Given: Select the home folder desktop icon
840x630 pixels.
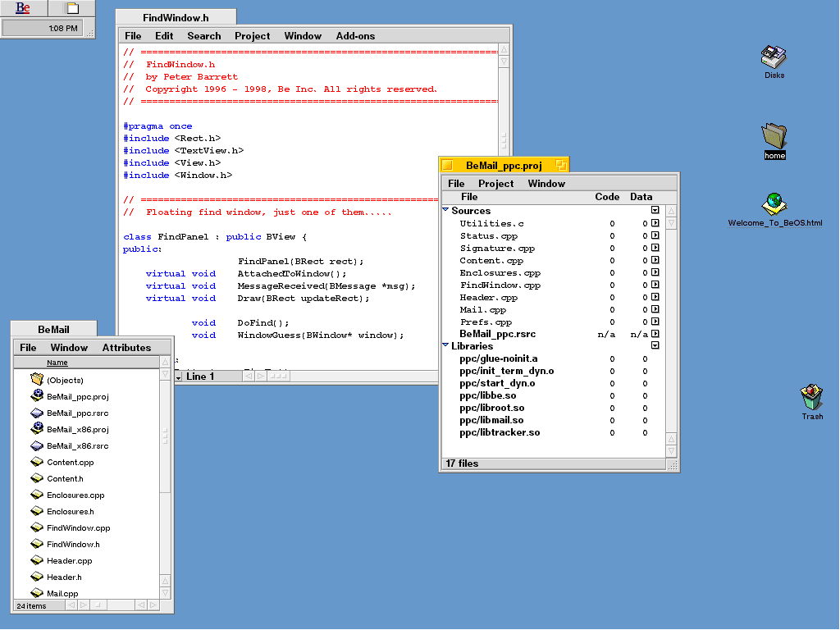Looking at the screenshot, I should point(774,136).
